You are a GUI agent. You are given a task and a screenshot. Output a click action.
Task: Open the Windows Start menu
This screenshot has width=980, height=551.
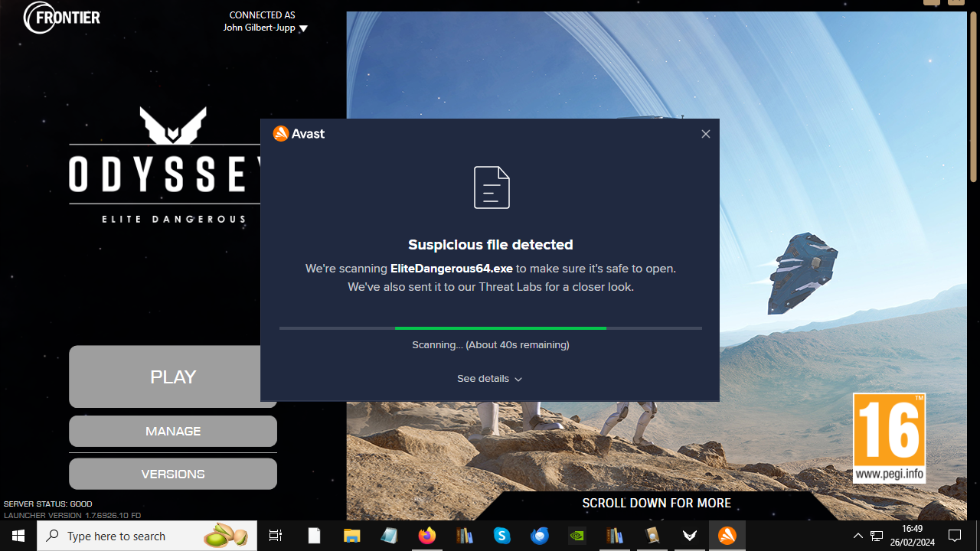(18, 536)
